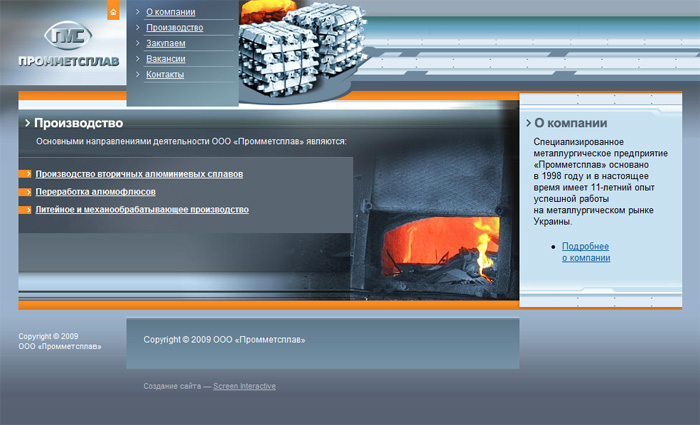Click chevron next to Производство menu

click(138, 27)
